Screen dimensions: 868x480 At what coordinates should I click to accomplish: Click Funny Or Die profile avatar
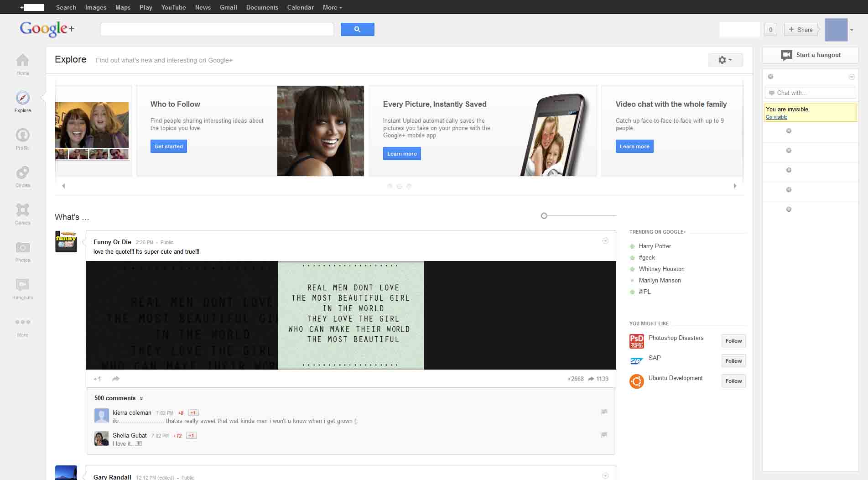pos(66,241)
